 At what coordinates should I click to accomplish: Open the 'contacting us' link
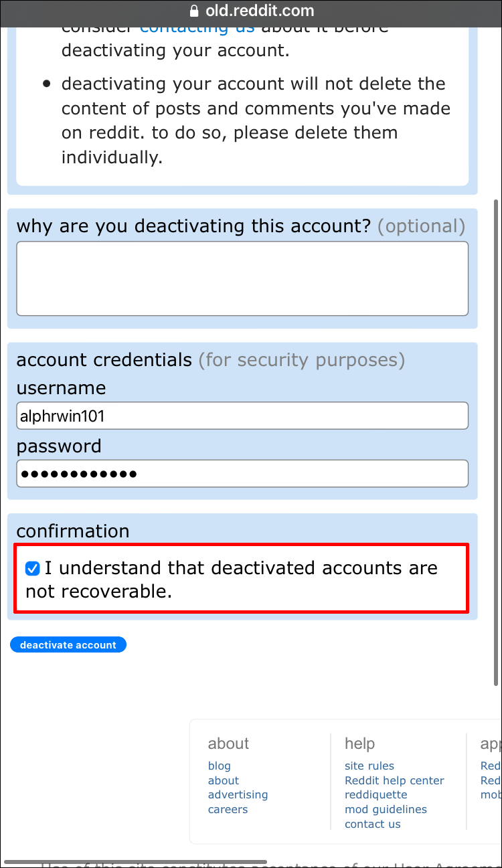[197, 28]
